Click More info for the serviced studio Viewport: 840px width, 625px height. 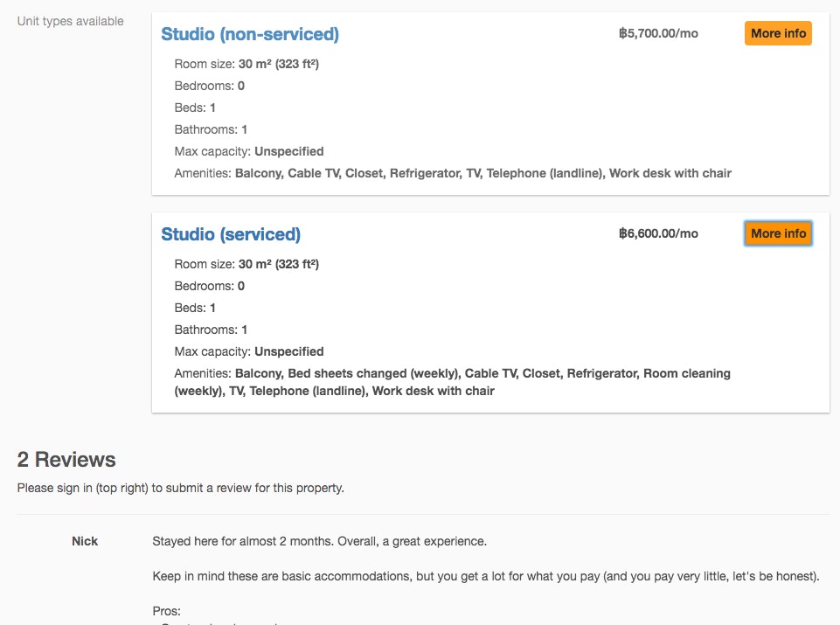click(778, 233)
